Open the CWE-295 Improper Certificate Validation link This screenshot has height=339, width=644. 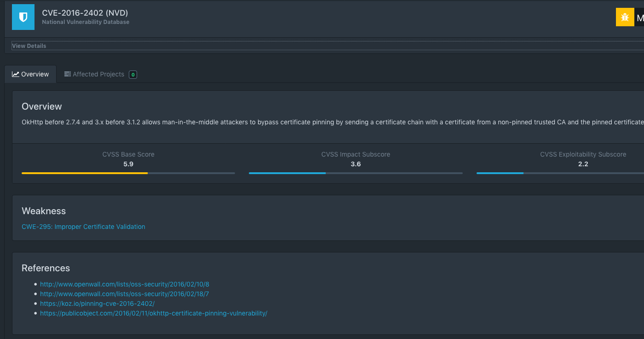pos(83,226)
